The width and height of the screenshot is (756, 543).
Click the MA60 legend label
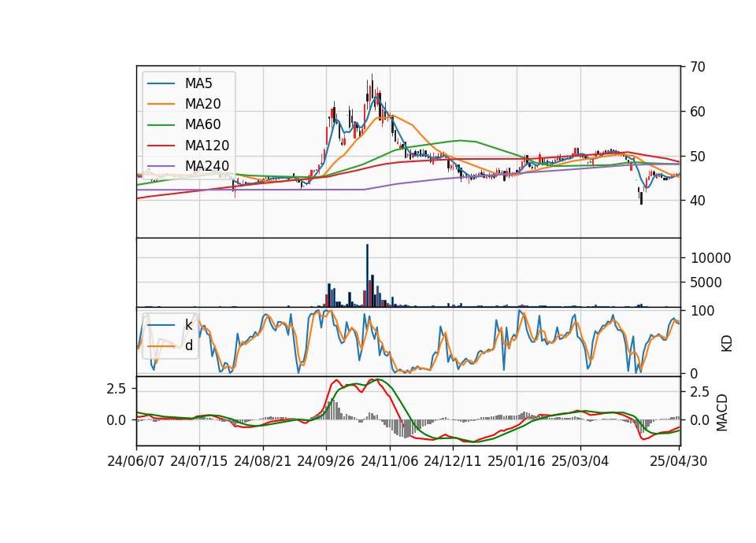point(202,125)
